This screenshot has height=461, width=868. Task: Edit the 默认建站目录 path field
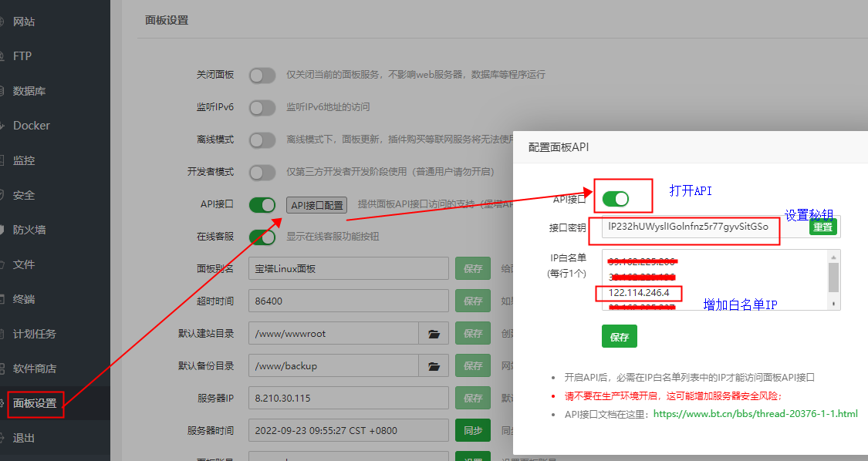click(333, 333)
